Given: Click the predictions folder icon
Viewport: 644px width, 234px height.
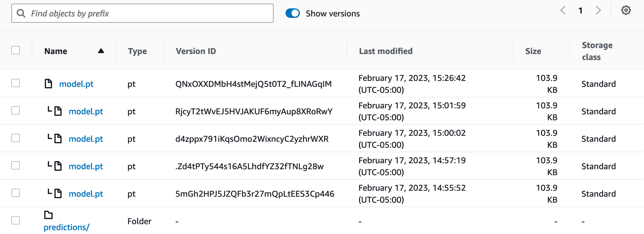Looking at the screenshot, I should pos(48,215).
